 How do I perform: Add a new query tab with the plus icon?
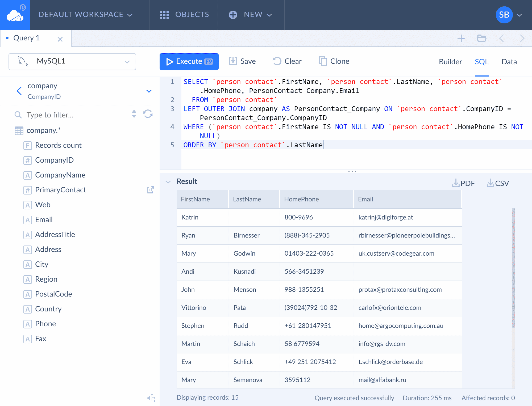pos(461,39)
